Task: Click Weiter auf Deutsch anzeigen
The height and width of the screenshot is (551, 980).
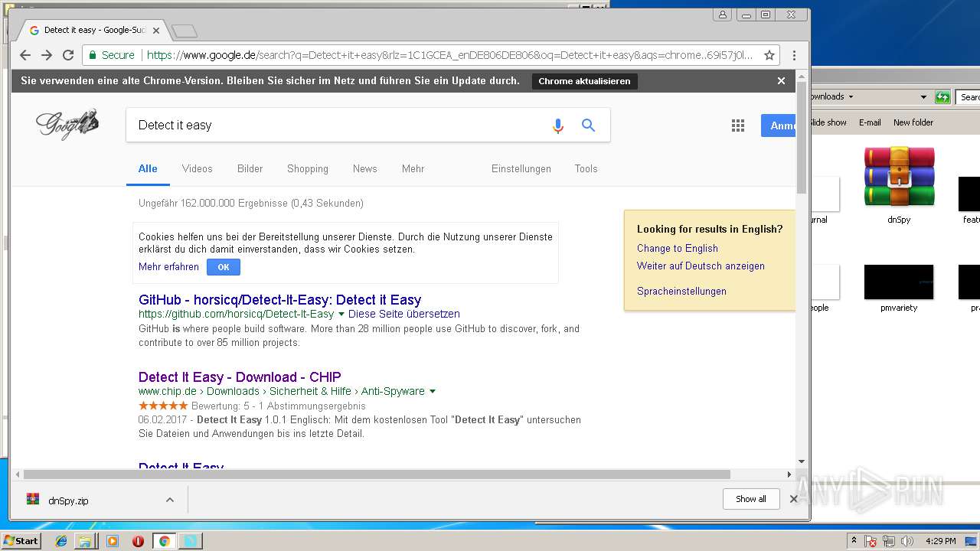Action: (701, 266)
